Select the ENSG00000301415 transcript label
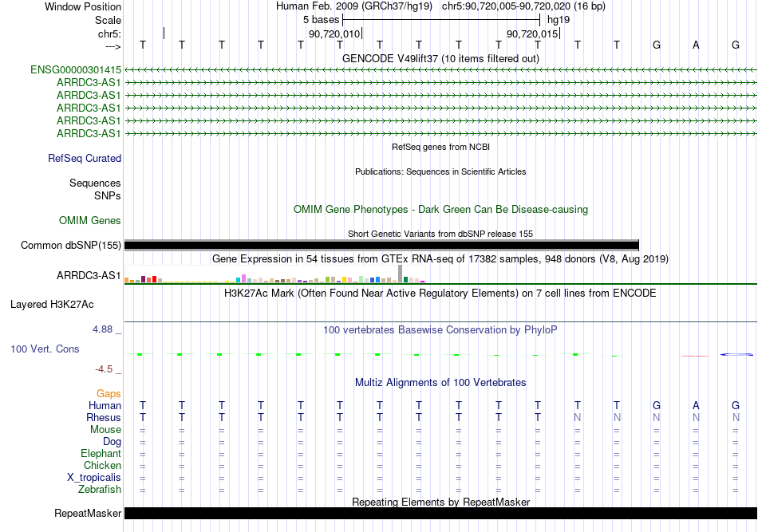Screen dimensions: 758x532 click(76, 69)
